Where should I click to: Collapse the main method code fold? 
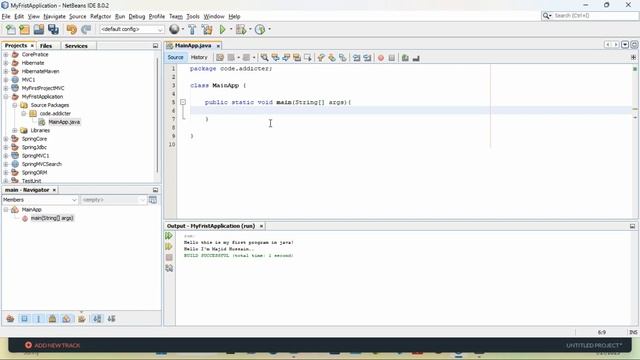(183, 102)
